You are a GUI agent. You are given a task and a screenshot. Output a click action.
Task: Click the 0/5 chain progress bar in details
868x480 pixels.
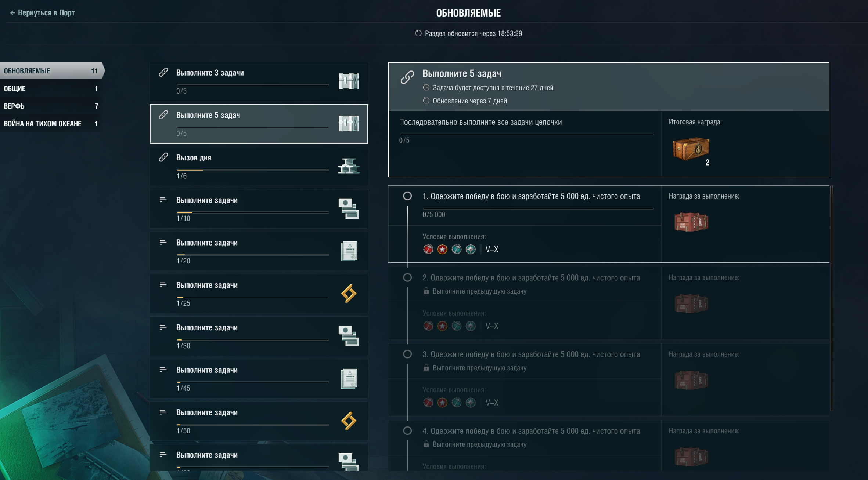[526, 134]
